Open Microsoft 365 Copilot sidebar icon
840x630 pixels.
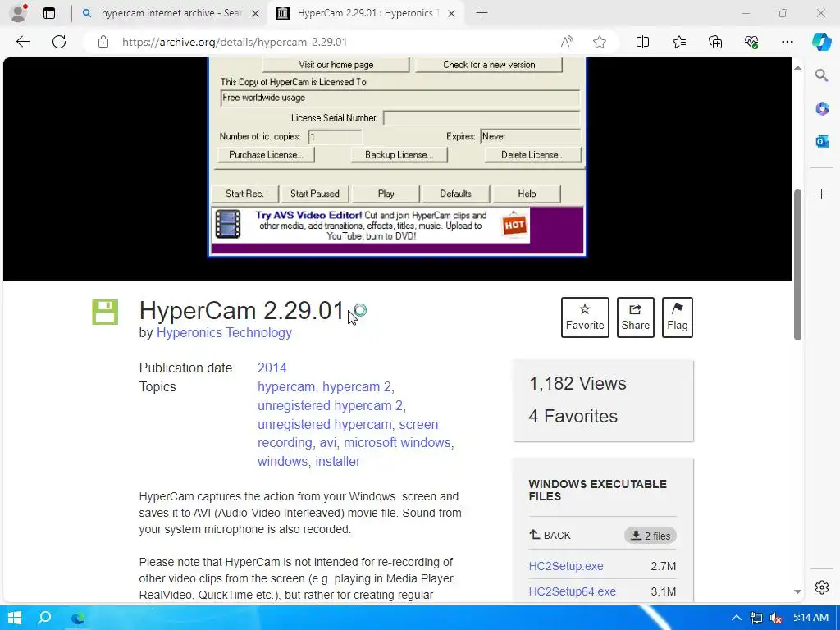[x=822, y=109]
